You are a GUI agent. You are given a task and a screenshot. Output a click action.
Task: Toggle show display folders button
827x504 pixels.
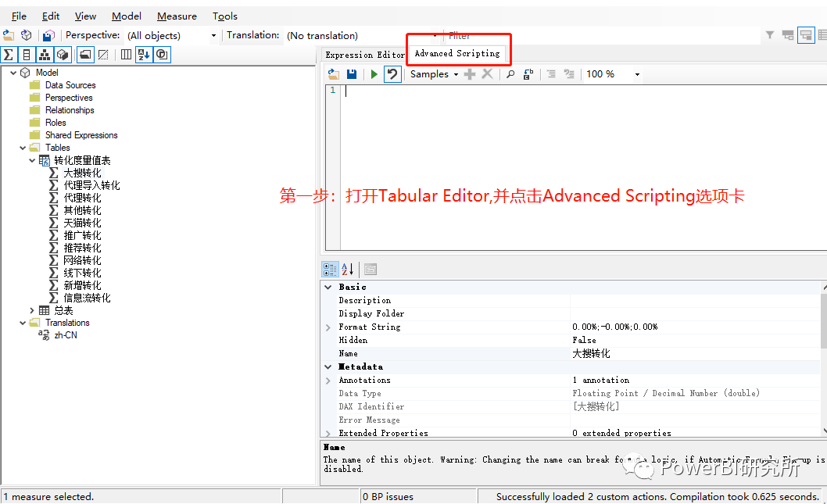[85, 54]
